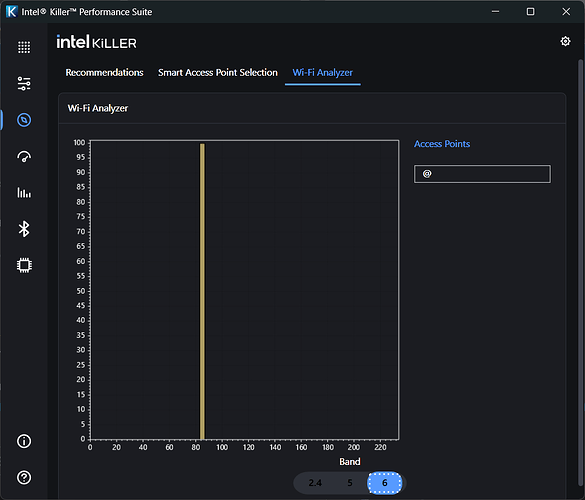Open the info icon in sidebar

[x=24, y=441]
